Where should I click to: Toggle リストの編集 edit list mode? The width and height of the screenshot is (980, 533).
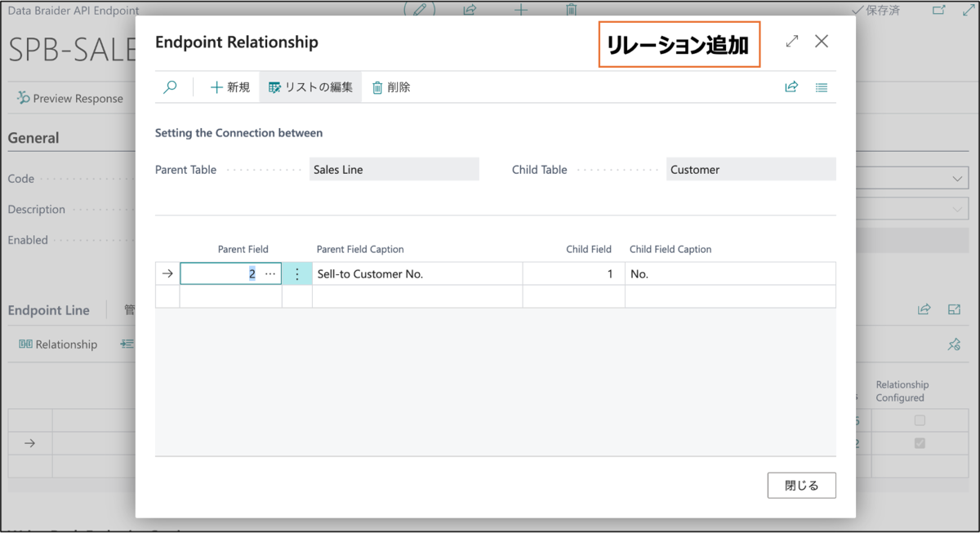(310, 87)
